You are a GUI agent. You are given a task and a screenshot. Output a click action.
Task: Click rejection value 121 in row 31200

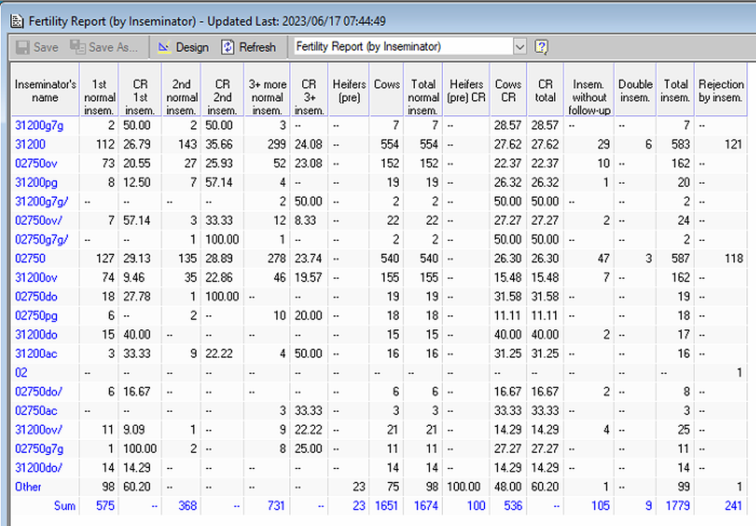(733, 145)
